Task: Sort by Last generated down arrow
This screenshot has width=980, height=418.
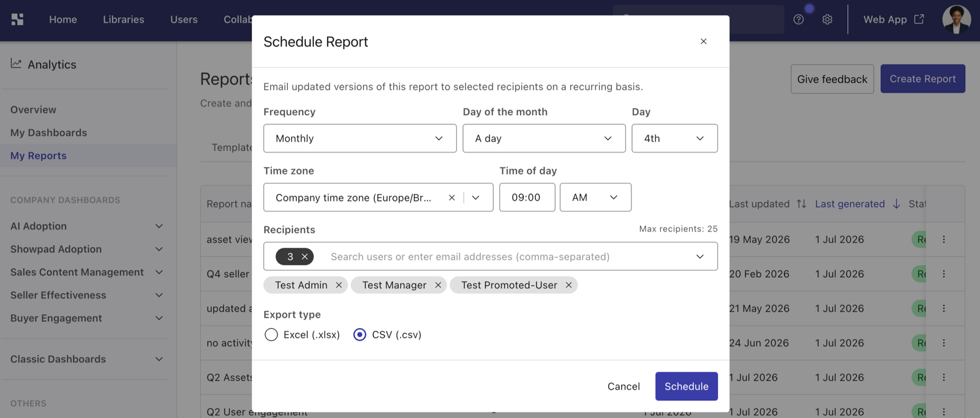Action: (896, 204)
